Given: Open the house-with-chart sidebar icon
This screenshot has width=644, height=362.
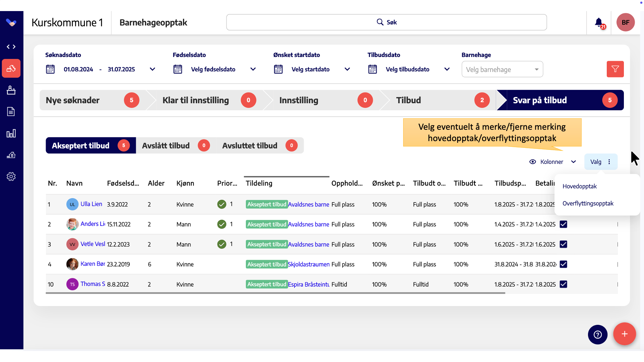Looking at the screenshot, I should pyautogui.click(x=11, y=155).
